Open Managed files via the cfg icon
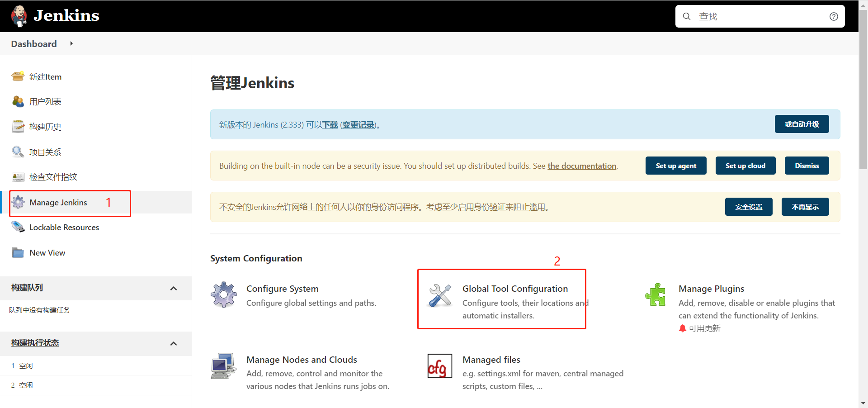This screenshot has width=868, height=408. (x=439, y=365)
